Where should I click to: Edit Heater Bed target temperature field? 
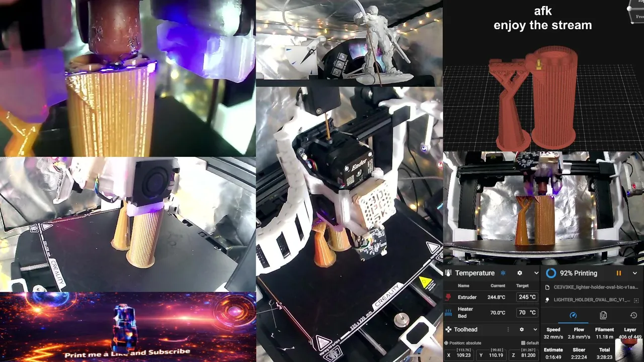[528, 312]
